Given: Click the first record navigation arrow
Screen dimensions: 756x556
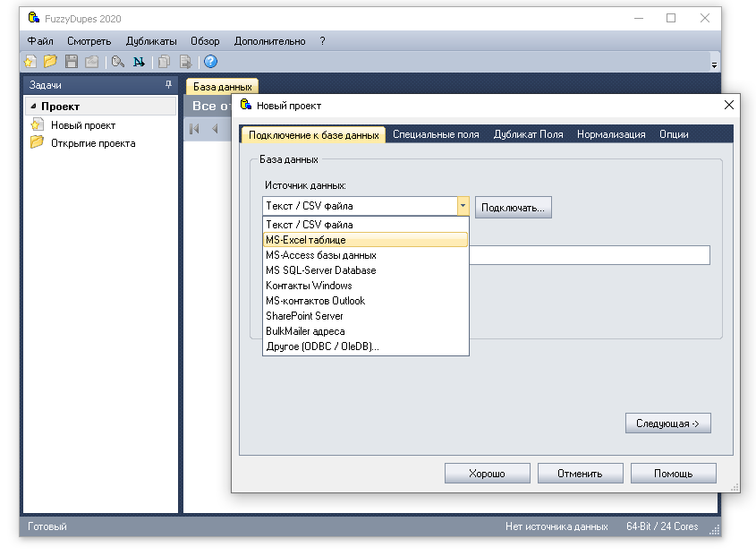Looking at the screenshot, I should tap(194, 129).
